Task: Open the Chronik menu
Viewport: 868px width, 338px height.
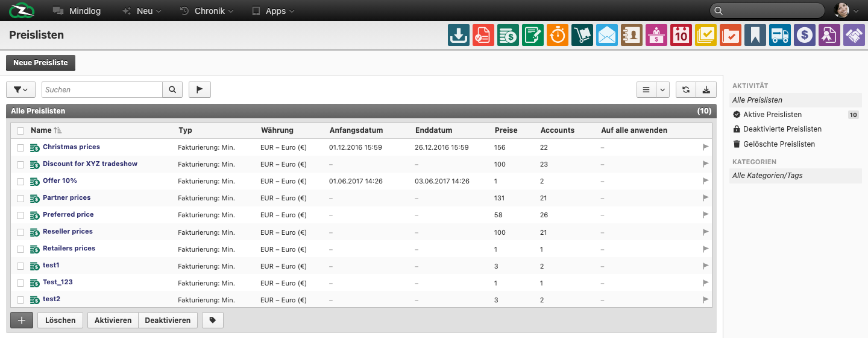Action: tap(207, 11)
